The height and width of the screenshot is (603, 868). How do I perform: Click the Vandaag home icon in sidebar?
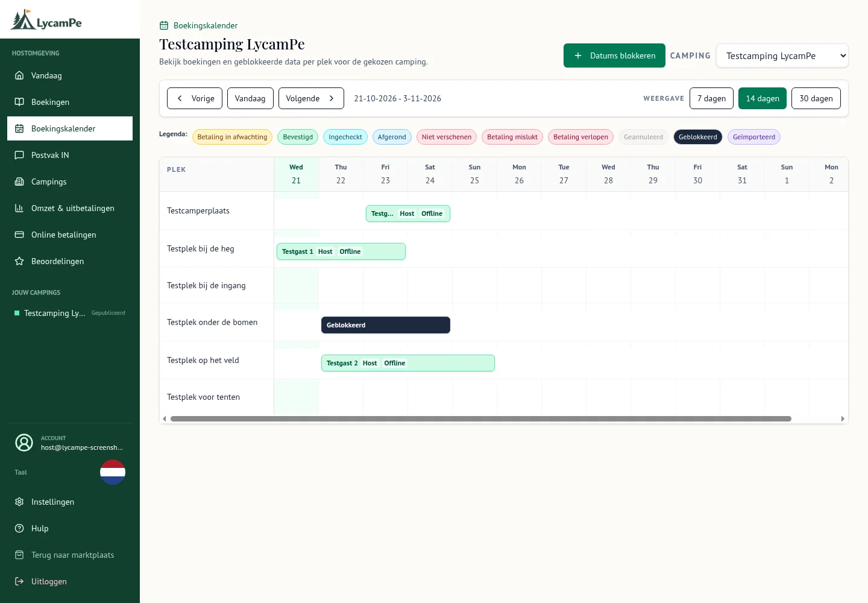coord(19,75)
